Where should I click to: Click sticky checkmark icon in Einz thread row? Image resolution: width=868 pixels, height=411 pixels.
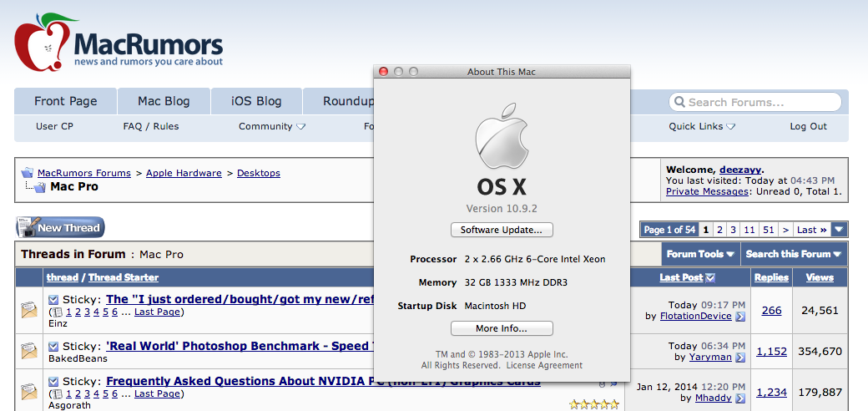click(x=53, y=300)
